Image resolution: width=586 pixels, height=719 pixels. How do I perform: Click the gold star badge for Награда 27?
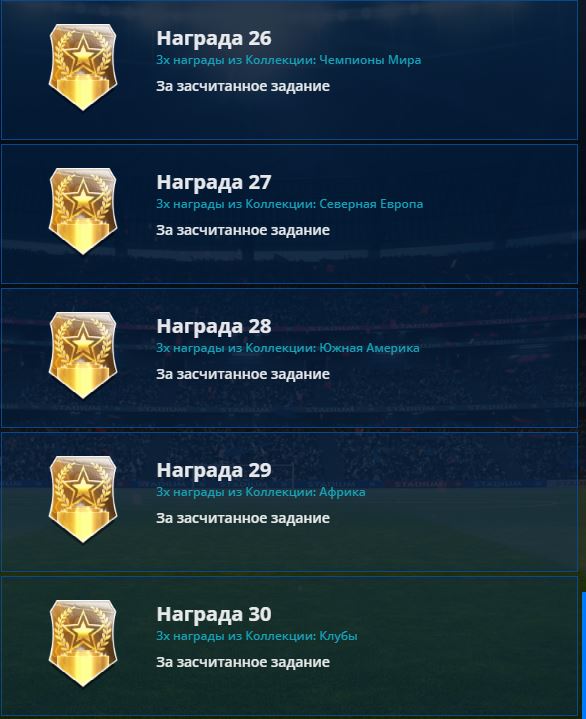83,211
